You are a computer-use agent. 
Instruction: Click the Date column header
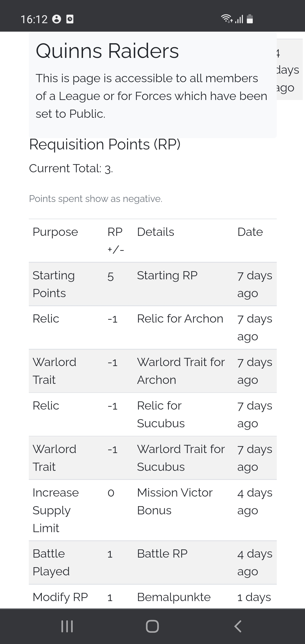pos(250,232)
